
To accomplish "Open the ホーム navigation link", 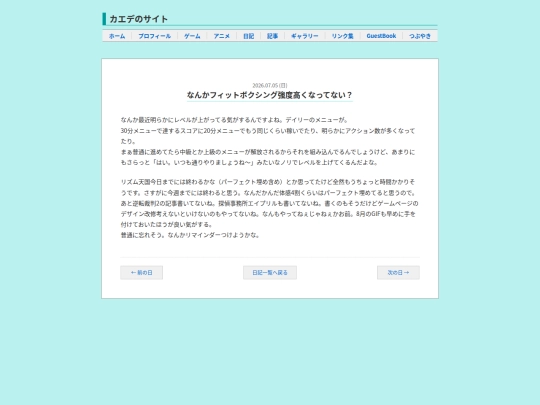I will click(117, 36).
